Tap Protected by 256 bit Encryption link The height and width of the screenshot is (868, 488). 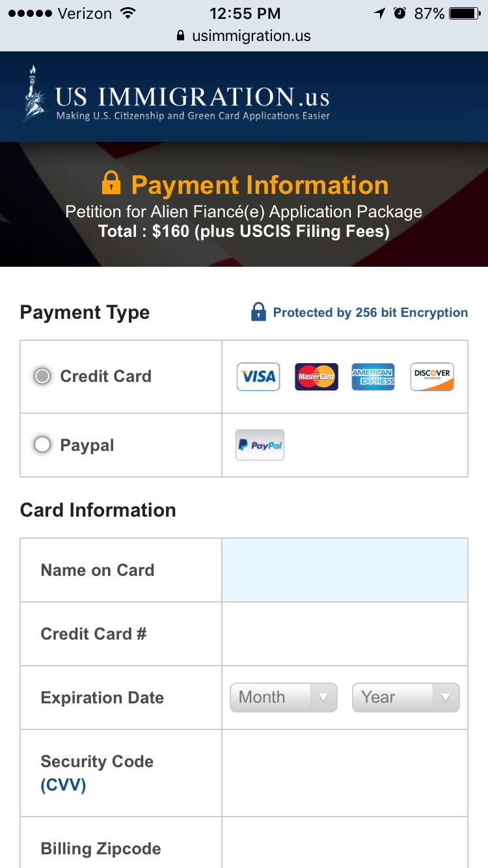(370, 312)
